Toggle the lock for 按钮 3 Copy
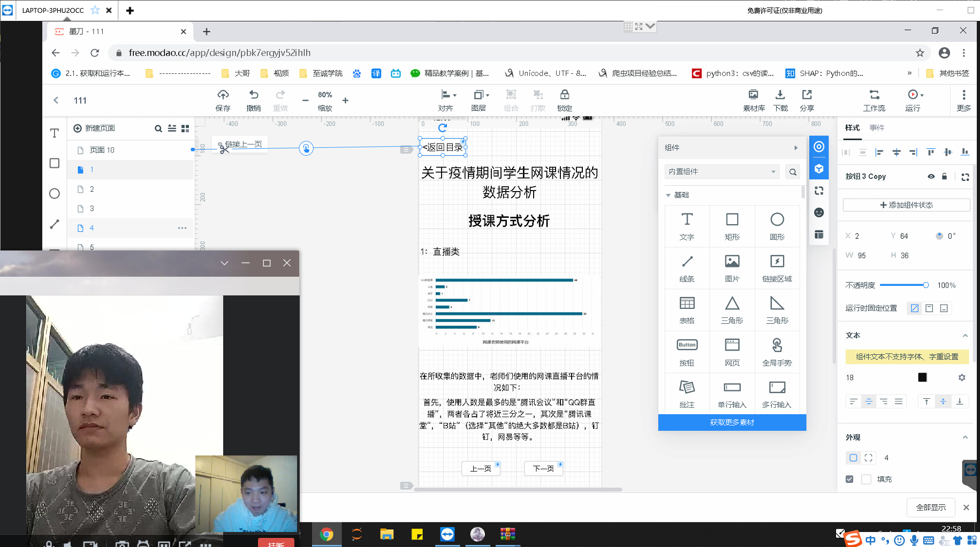This screenshot has width=980, height=547. pos(945,176)
